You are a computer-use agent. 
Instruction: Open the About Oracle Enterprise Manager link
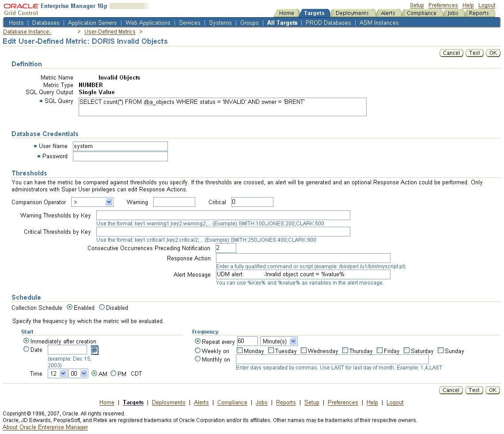point(45,427)
